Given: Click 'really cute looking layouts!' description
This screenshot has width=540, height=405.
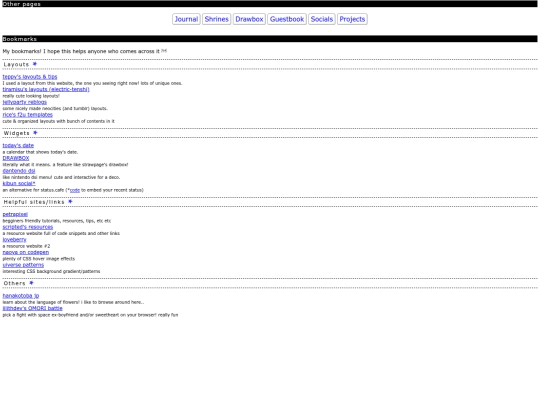Looking at the screenshot, I should [31, 96].
